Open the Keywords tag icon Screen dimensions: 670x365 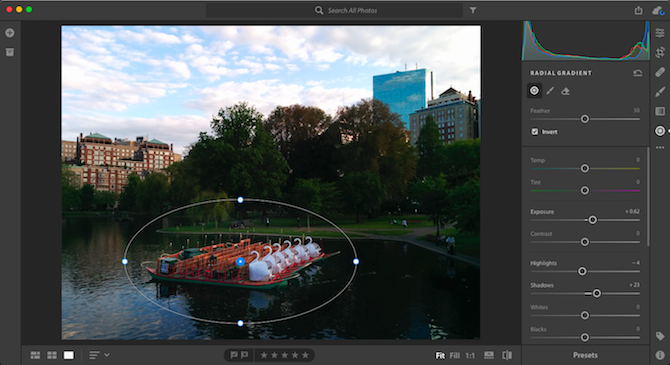(660, 336)
